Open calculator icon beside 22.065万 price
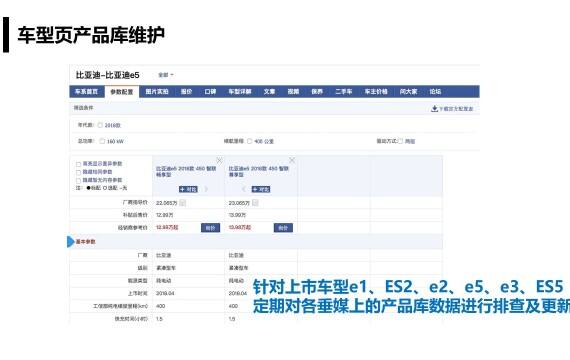The height and width of the screenshot is (360, 570). (x=182, y=203)
